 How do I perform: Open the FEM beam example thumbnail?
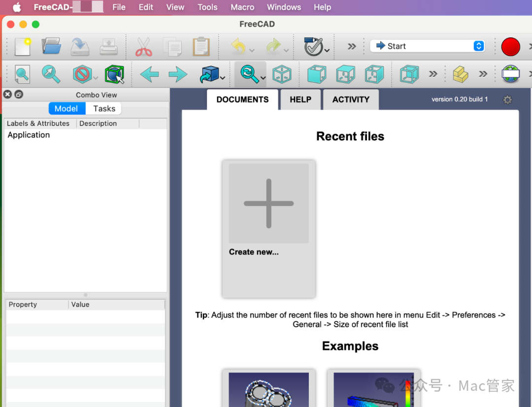(373, 390)
